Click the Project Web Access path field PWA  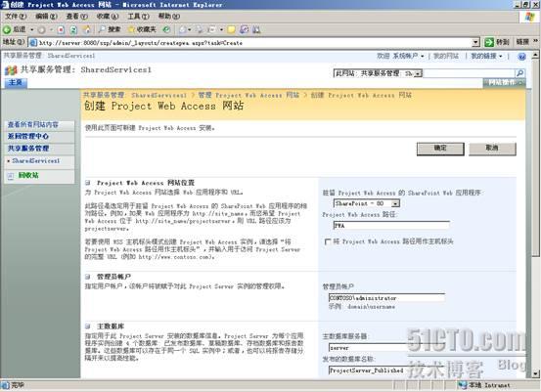pos(391,226)
